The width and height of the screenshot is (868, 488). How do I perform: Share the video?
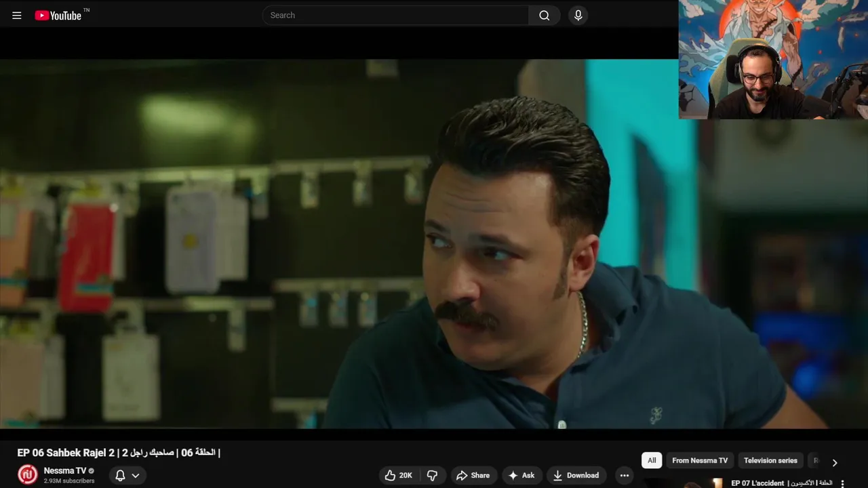473,475
